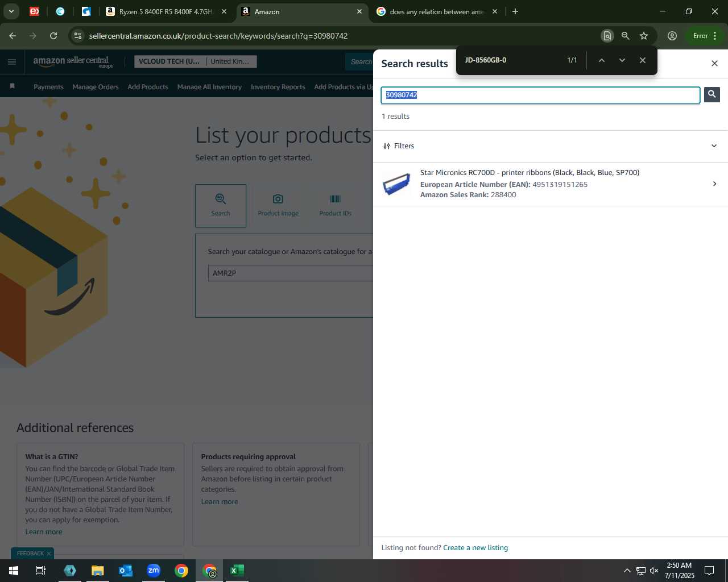728x582 pixels.
Task: Open the tab search dropdown arrow
Action: click(11, 11)
